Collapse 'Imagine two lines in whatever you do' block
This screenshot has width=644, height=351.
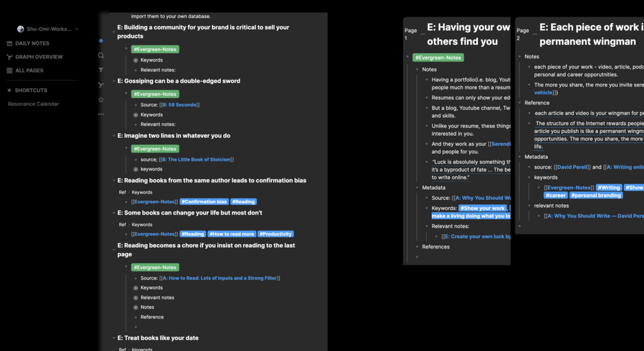tap(114, 136)
